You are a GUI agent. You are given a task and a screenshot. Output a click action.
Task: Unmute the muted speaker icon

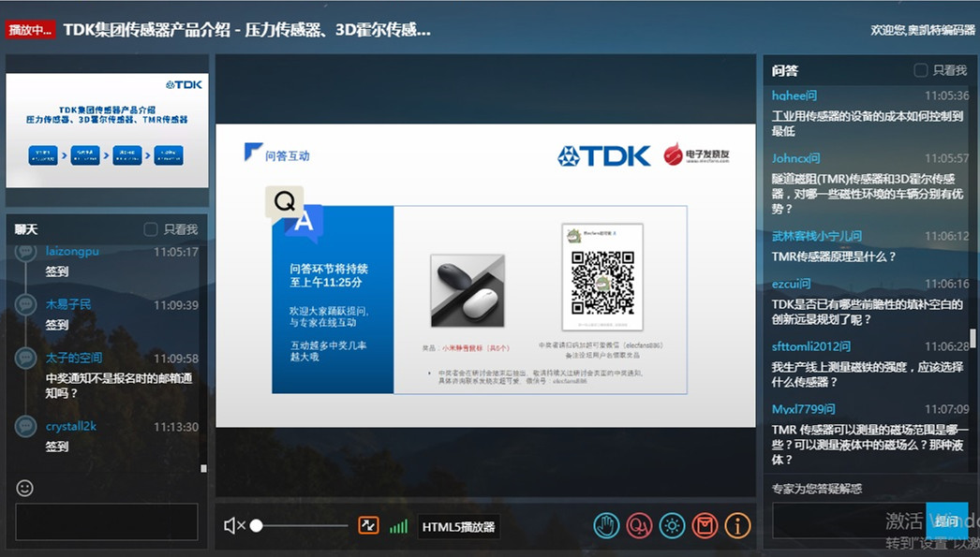coord(233,526)
